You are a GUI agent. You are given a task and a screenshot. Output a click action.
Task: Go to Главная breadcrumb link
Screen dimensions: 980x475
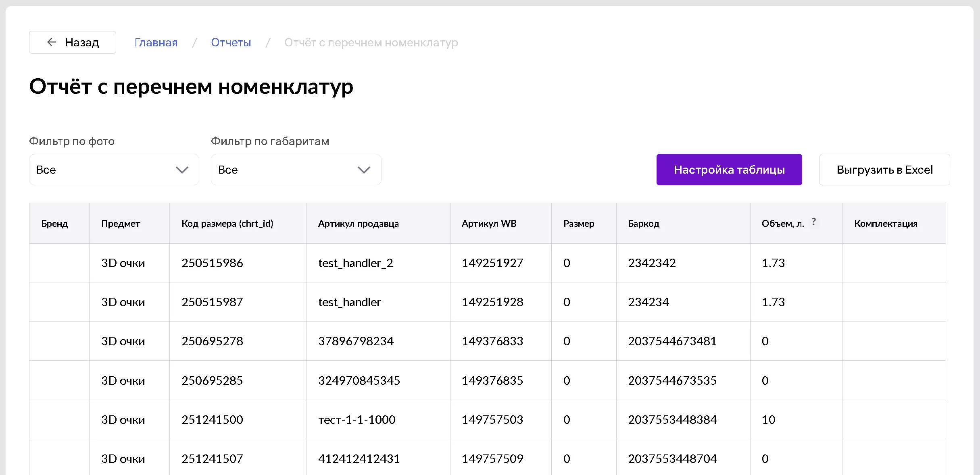point(156,43)
